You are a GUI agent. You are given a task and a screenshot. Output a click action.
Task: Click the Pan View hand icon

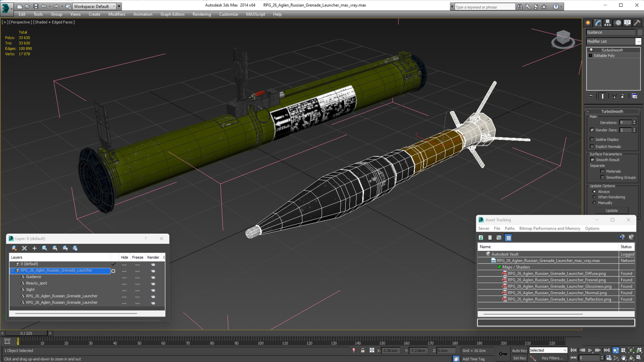pyautogui.click(x=624, y=358)
